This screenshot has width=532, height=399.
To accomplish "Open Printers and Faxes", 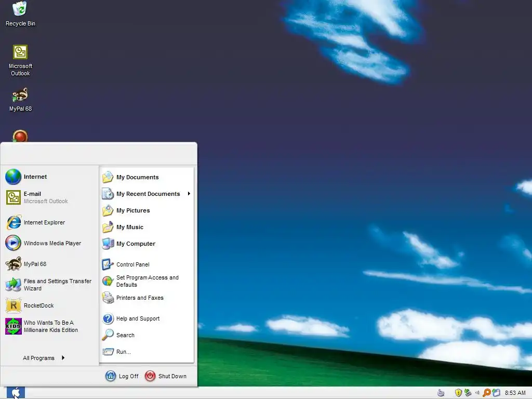I will click(147, 298).
